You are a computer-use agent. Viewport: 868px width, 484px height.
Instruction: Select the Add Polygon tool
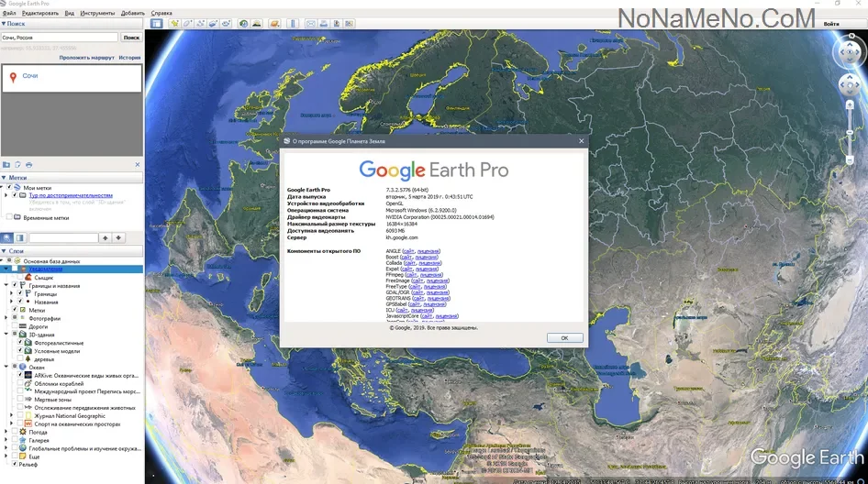187,23
